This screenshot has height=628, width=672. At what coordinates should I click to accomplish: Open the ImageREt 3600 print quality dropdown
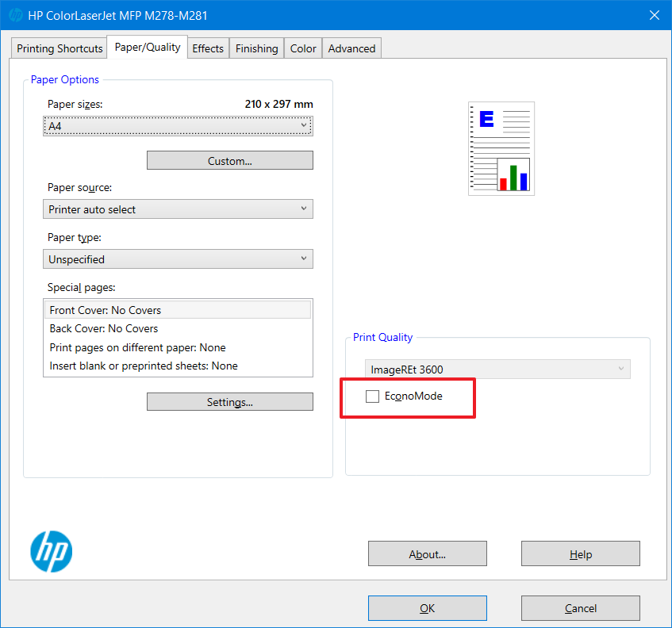pos(497,370)
